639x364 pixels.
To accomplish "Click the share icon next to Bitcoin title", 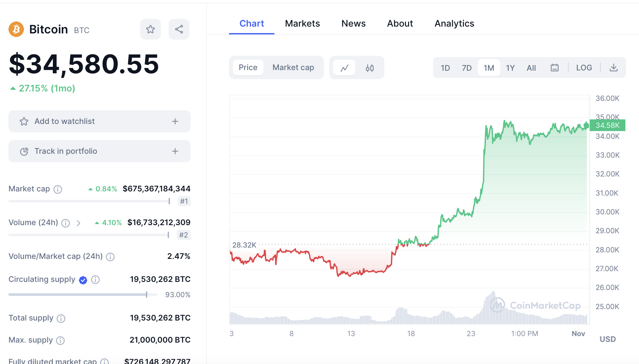I will (x=179, y=30).
